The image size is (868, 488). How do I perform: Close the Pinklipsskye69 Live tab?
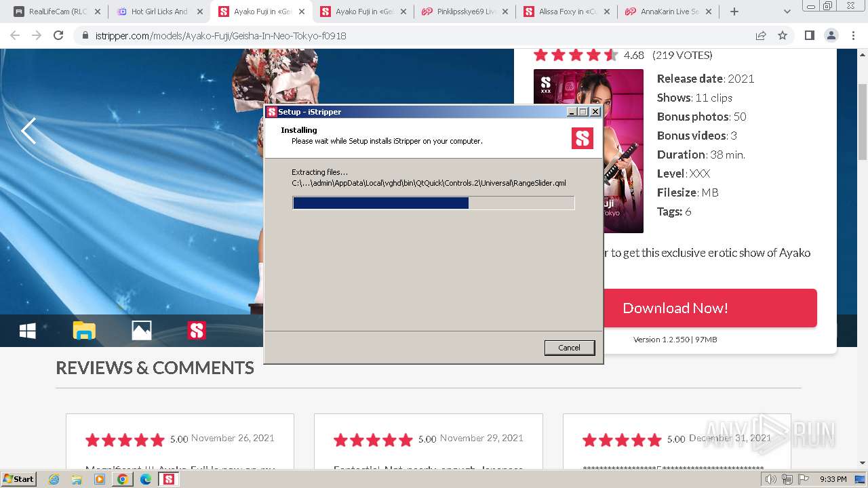(x=505, y=12)
